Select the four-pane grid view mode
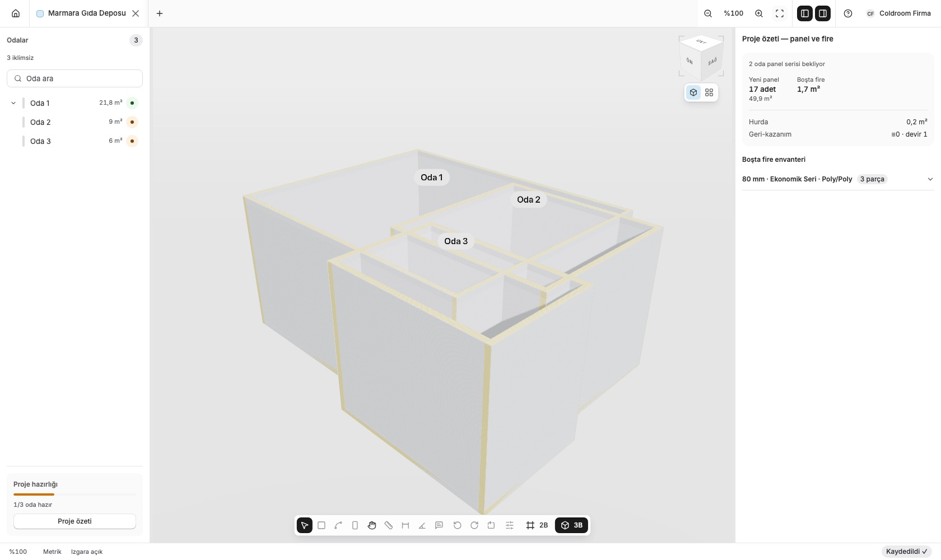Viewport: 941px width, 560px height. tap(709, 92)
